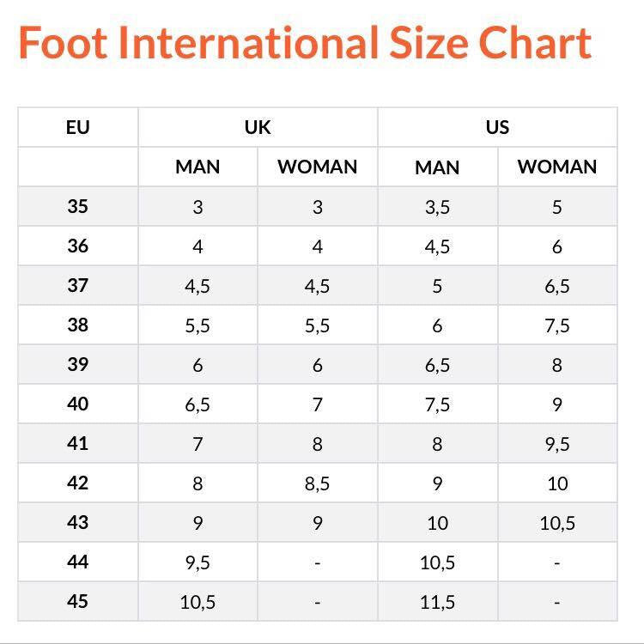Select US man value 11,5 in row 45
The height and width of the screenshot is (644, 644).
click(x=437, y=602)
